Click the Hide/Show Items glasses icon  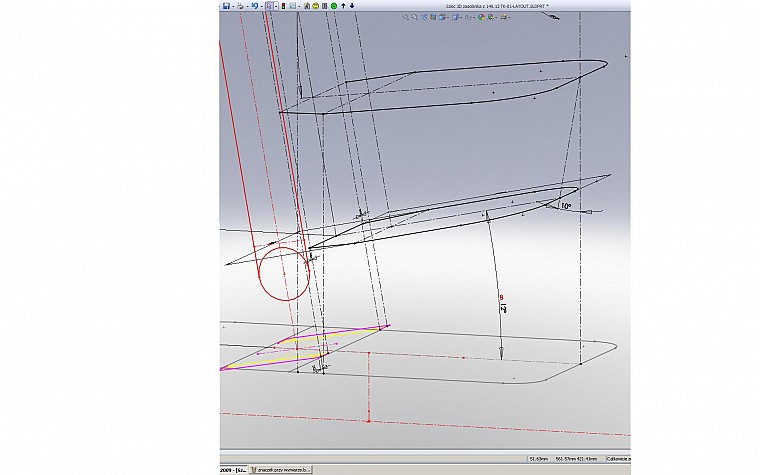click(x=469, y=17)
